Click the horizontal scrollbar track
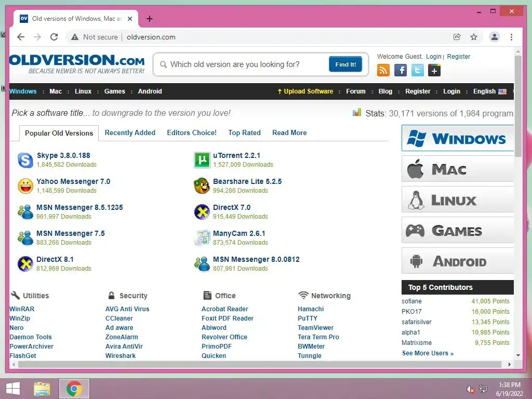 click(260, 364)
